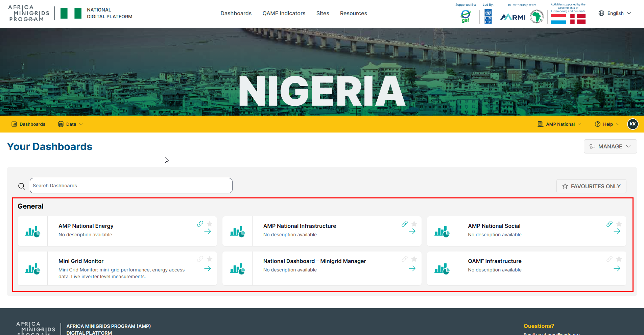Focus the Search Dashboards field
Screen dimensions: 644x335
point(131,186)
